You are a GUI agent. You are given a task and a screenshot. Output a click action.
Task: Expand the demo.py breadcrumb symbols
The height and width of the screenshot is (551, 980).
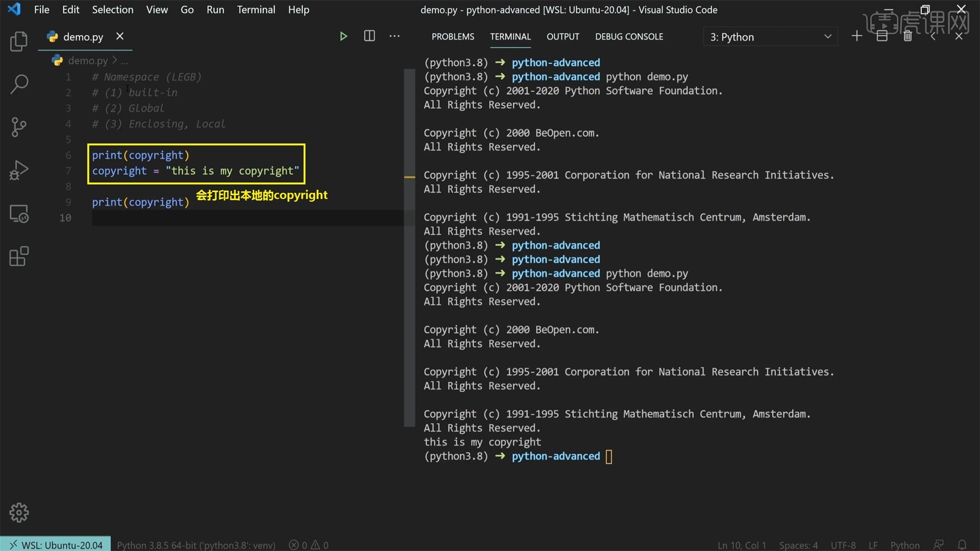125,60
